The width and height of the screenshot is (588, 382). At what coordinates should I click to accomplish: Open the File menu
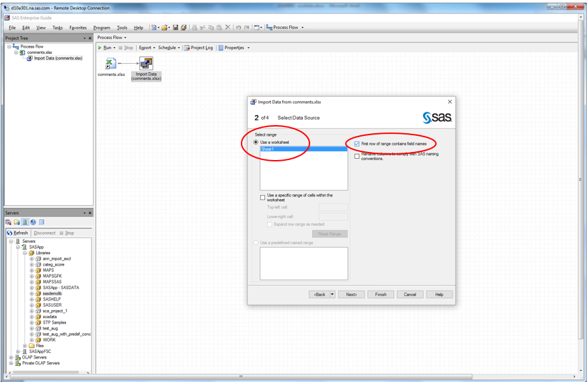[x=12, y=28]
